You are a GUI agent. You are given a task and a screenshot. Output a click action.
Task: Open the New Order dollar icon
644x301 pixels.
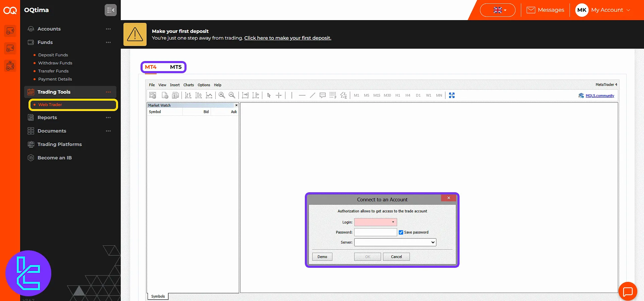click(175, 95)
